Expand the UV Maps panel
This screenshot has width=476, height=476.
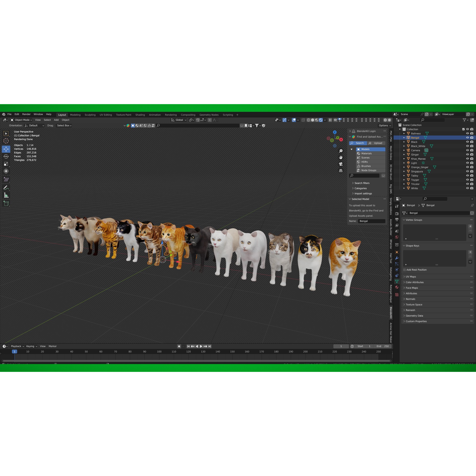point(411,276)
